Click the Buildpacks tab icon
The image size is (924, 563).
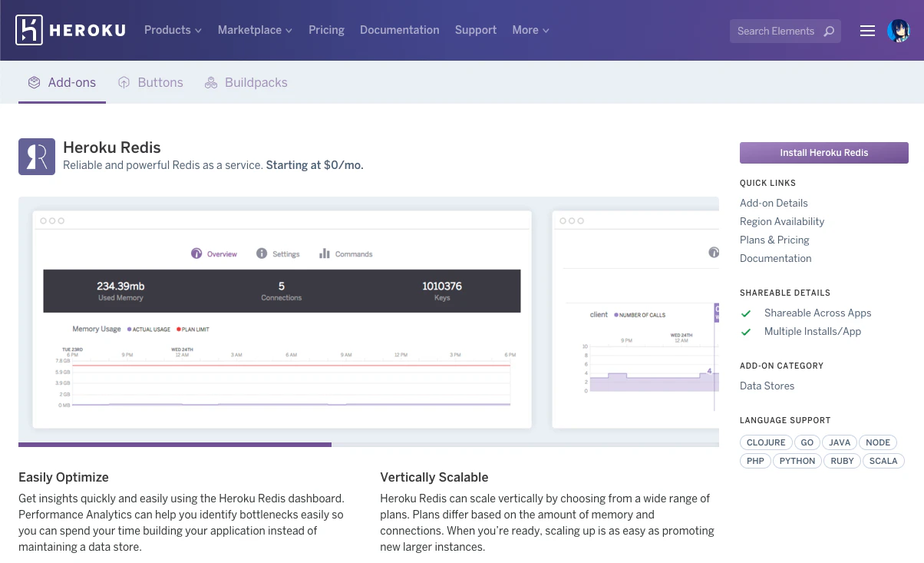click(x=211, y=82)
